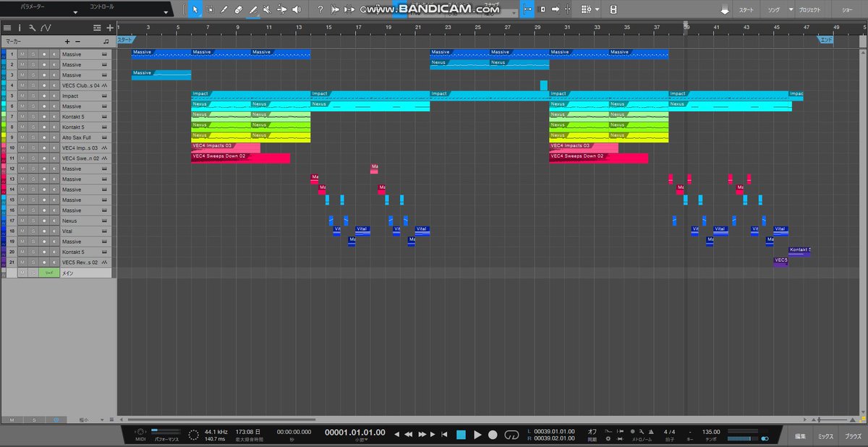Select the Split (knife) tool

coord(224,9)
